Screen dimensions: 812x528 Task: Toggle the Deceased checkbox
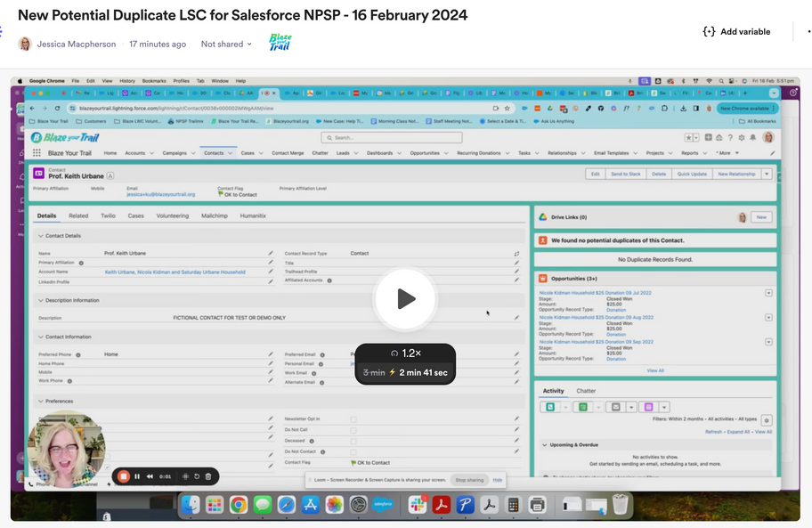[x=353, y=442]
